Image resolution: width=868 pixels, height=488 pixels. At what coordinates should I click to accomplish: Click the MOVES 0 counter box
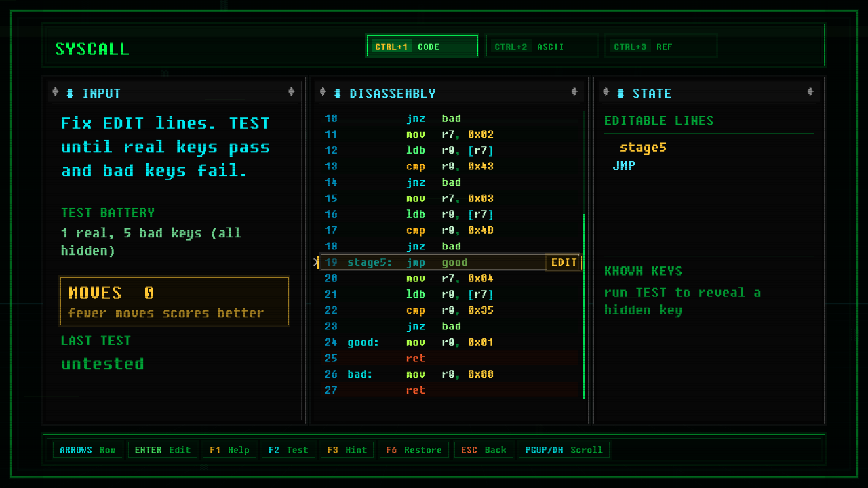(175, 301)
